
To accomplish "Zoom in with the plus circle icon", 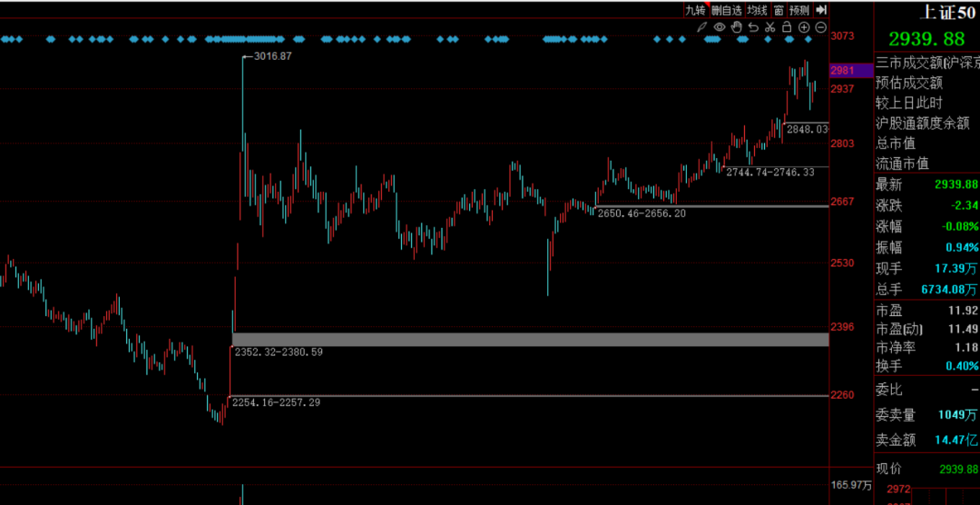I will click(x=804, y=27).
